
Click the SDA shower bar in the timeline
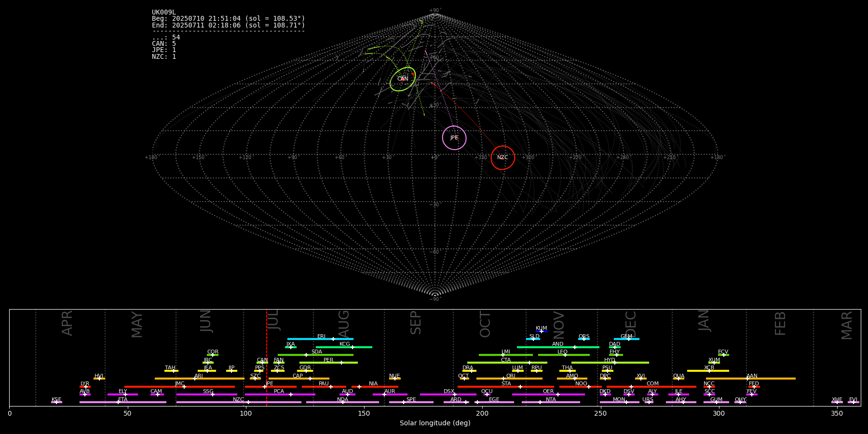[x=315, y=355]
